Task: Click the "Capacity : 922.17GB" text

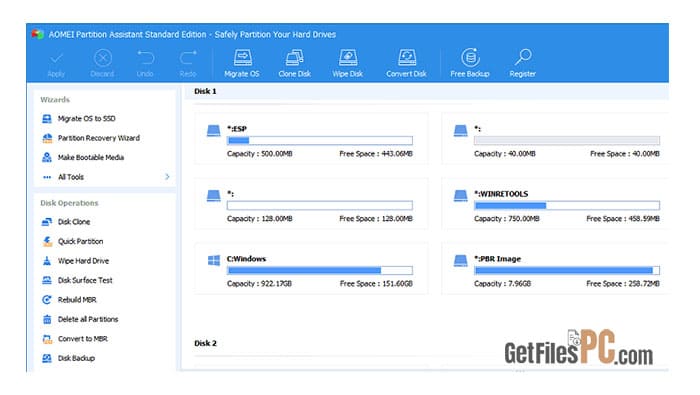Action: (x=259, y=284)
